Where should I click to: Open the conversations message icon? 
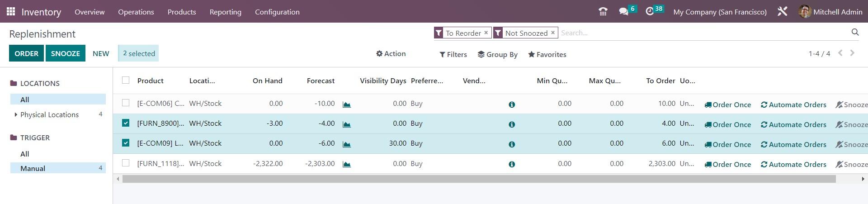click(624, 12)
